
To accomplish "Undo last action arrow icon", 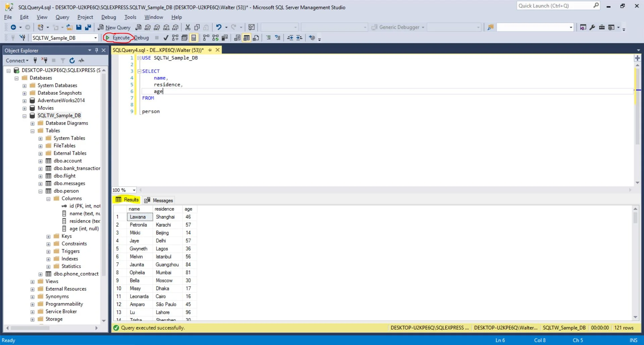I will [219, 27].
